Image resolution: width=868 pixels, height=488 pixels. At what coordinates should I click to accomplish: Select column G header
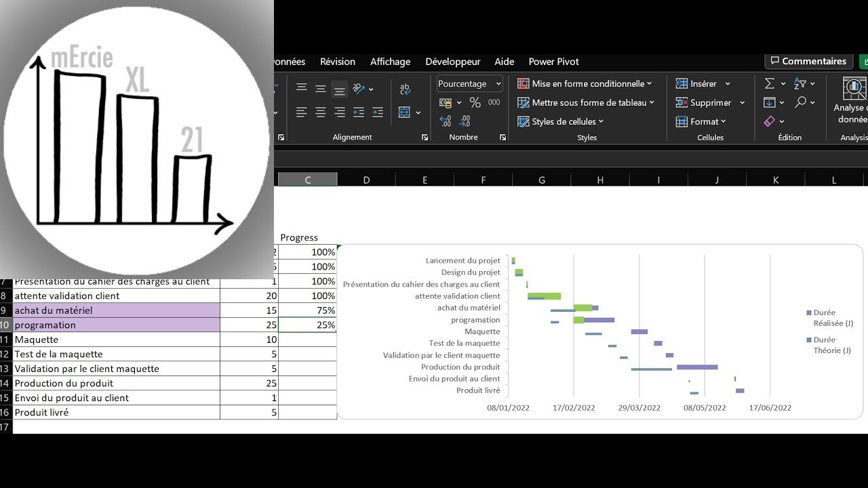click(542, 180)
